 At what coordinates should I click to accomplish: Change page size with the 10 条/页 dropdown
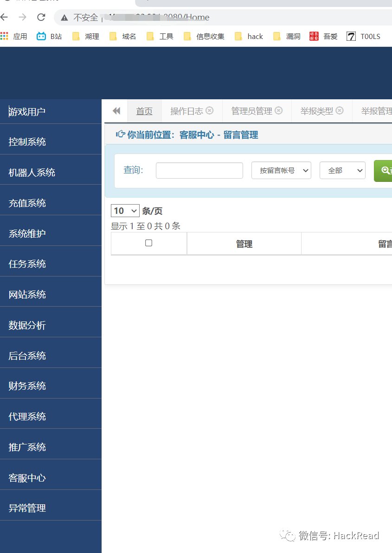tap(125, 211)
